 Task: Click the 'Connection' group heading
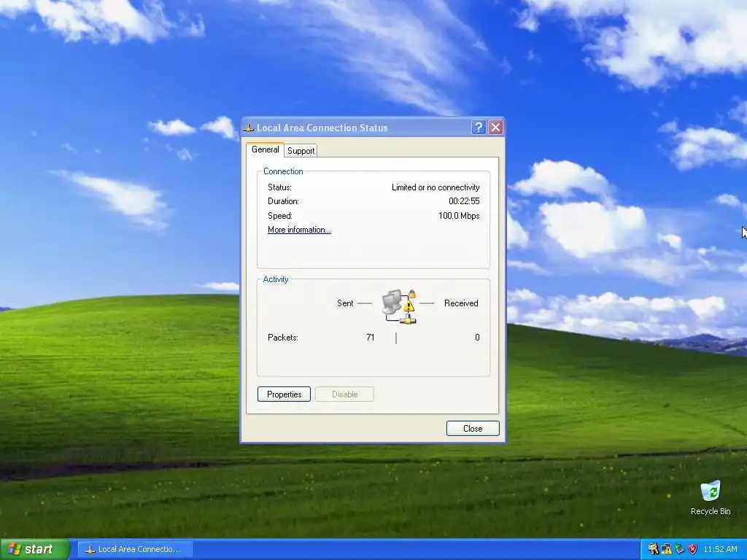[x=283, y=171]
